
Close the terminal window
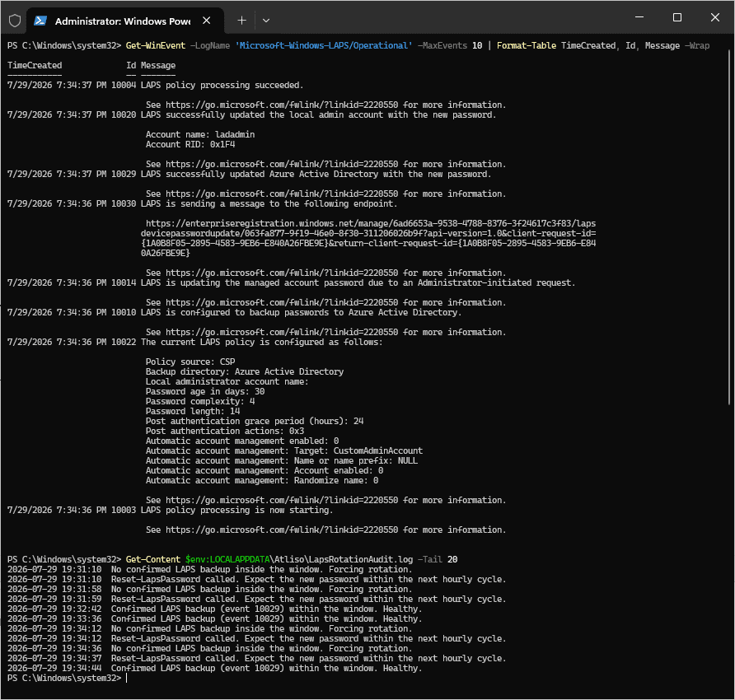pyautogui.click(x=715, y=17)
